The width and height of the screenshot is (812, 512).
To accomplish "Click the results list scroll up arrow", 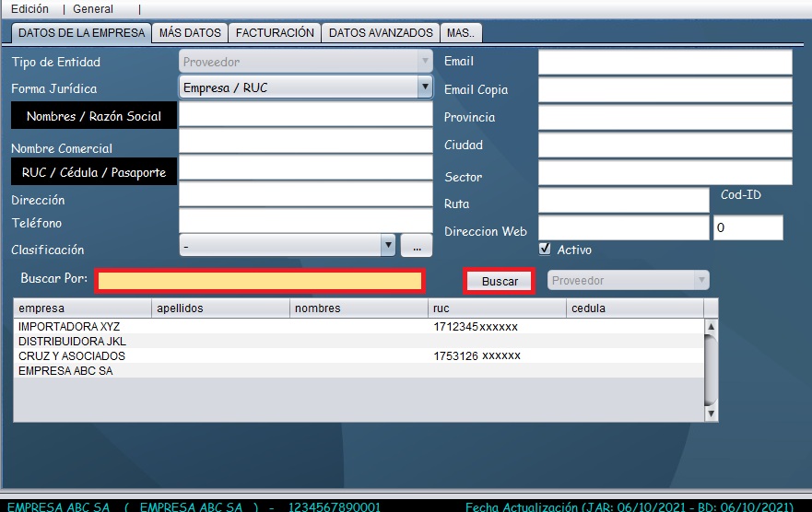I will (x=711, y=326).
